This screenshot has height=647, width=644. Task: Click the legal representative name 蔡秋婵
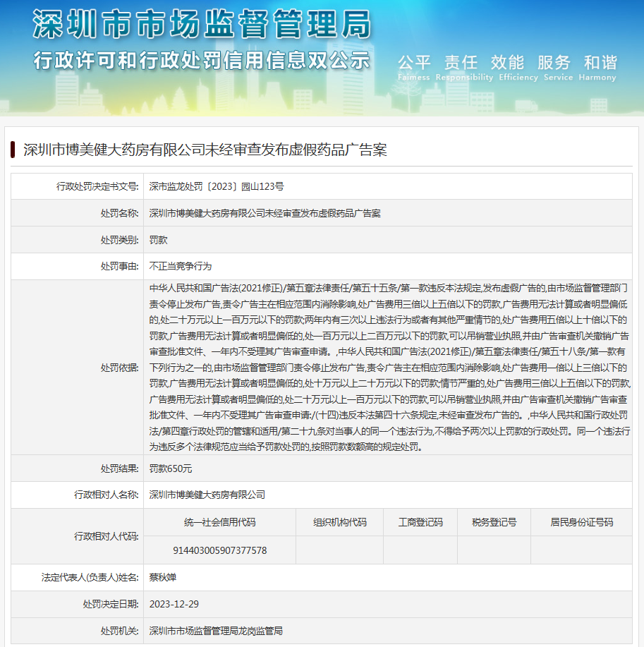click(x=162, y=577)
